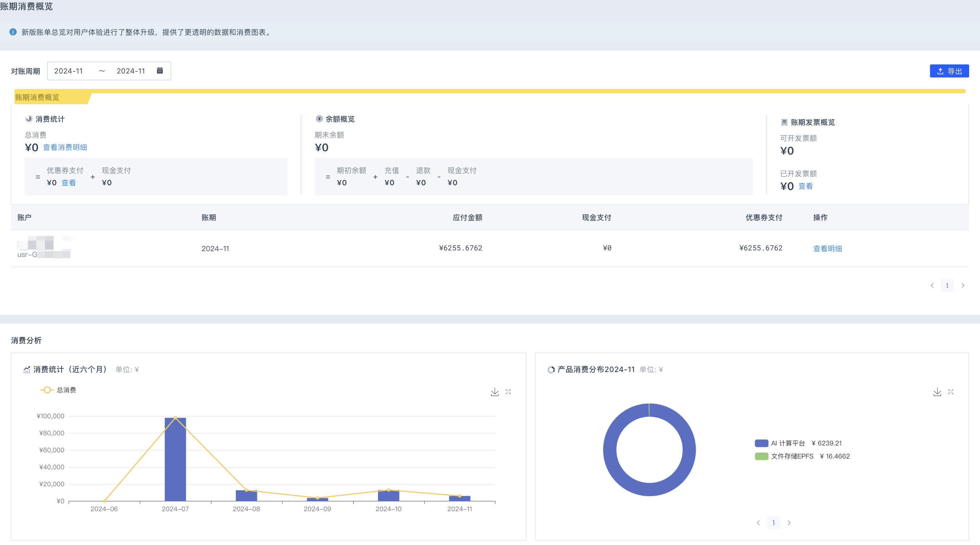Screen dimensions: 980x545
Task: Select page 1 in account table pagination
Action: tap(947, 286)
